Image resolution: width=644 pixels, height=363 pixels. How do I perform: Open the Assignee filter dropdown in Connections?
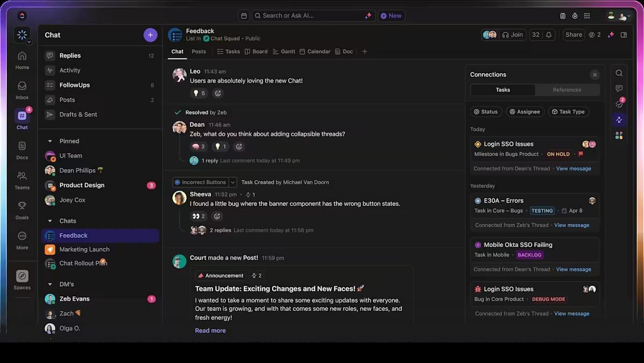coord(524,112)
